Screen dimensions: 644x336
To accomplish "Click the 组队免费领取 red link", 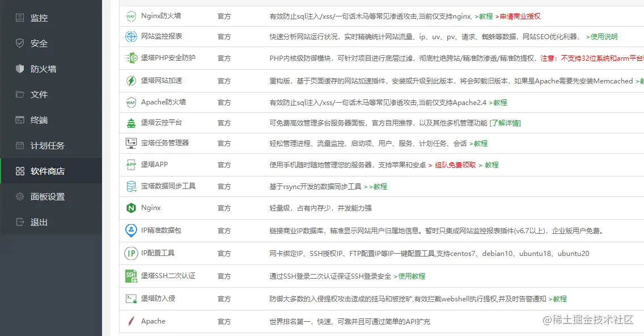I will (x=455, y=165).
